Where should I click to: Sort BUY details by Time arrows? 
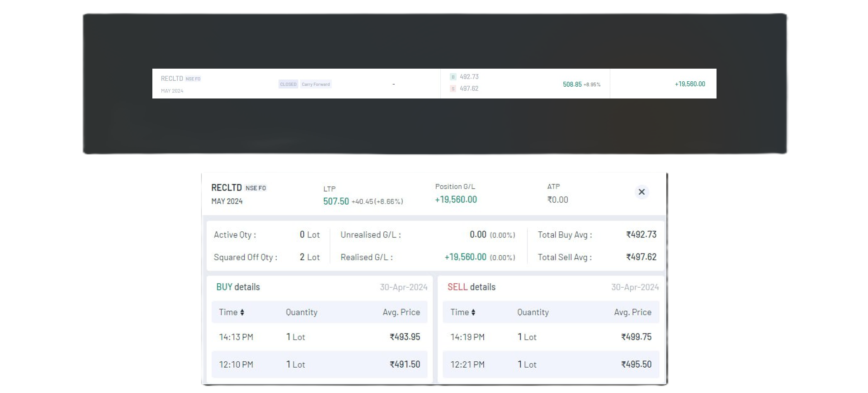[x=242, y=312]
